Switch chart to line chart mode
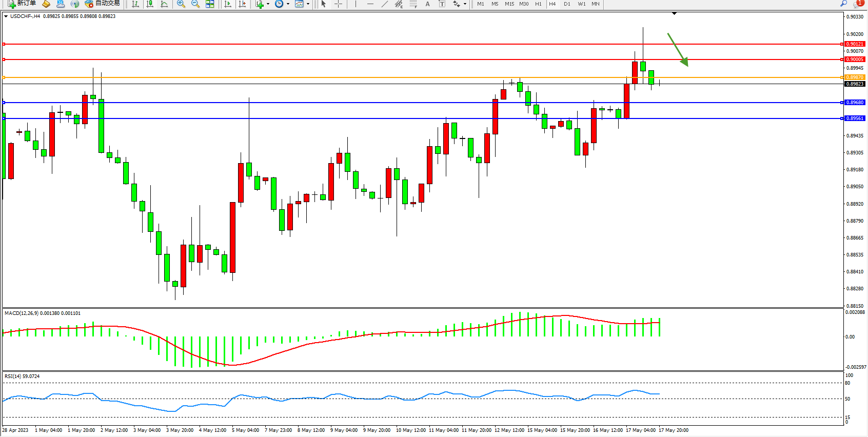Viewport: 868px width, 437px height. coord(164,4)
